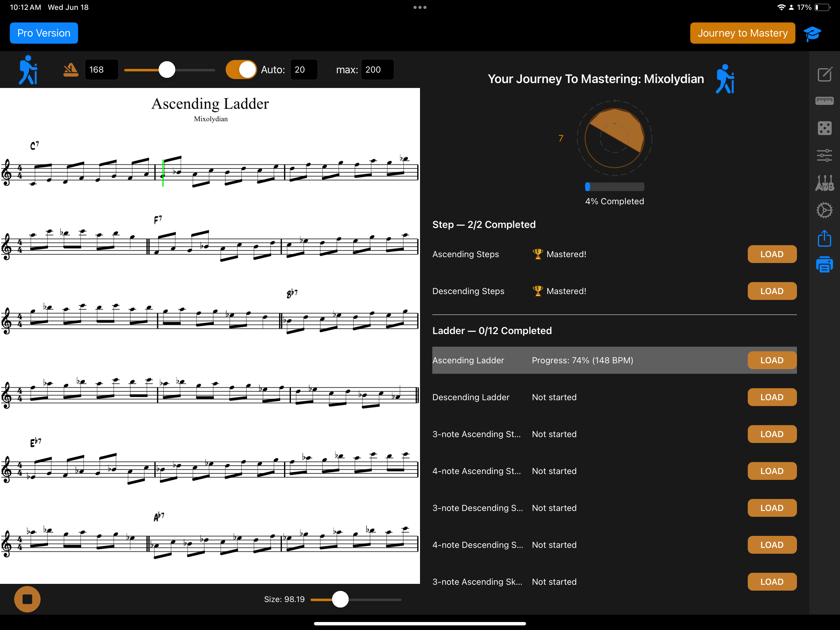Open the edit pencil-square icon in sidebar

click(824, 74)
